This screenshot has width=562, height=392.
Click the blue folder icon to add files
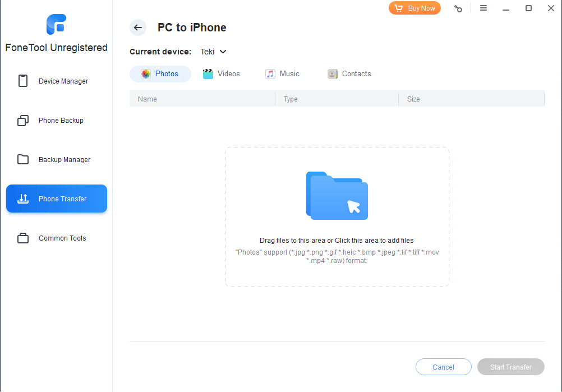(337, 196)
